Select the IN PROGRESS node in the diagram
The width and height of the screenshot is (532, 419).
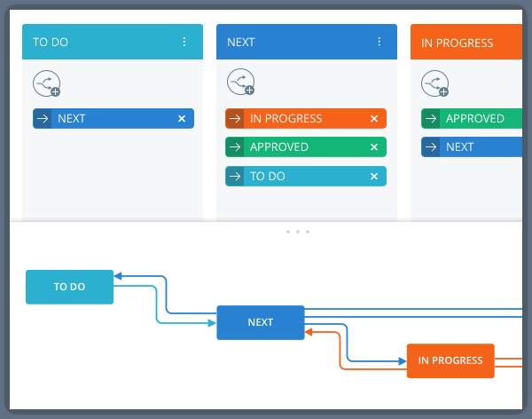coord(450,360)
